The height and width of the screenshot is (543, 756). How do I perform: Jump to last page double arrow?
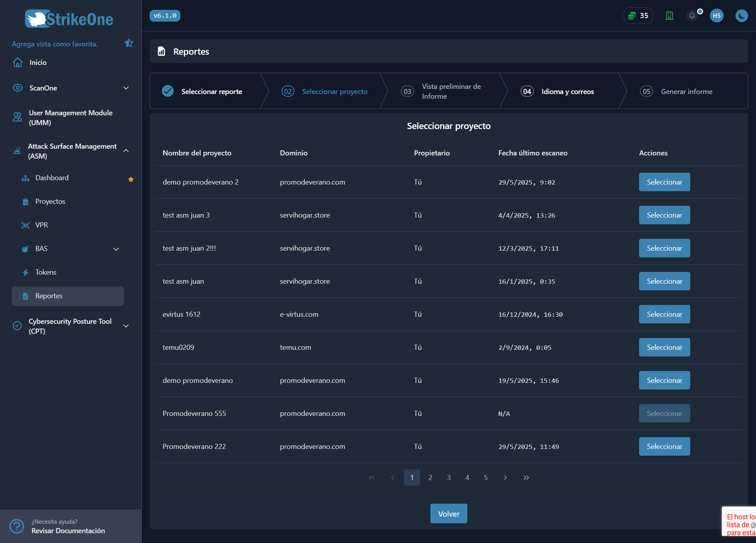click(x=526, y=477)
